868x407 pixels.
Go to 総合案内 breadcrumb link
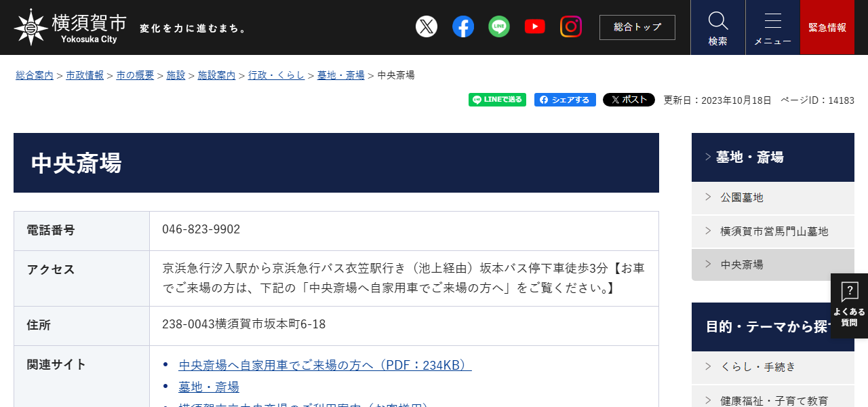coord(35,75)
